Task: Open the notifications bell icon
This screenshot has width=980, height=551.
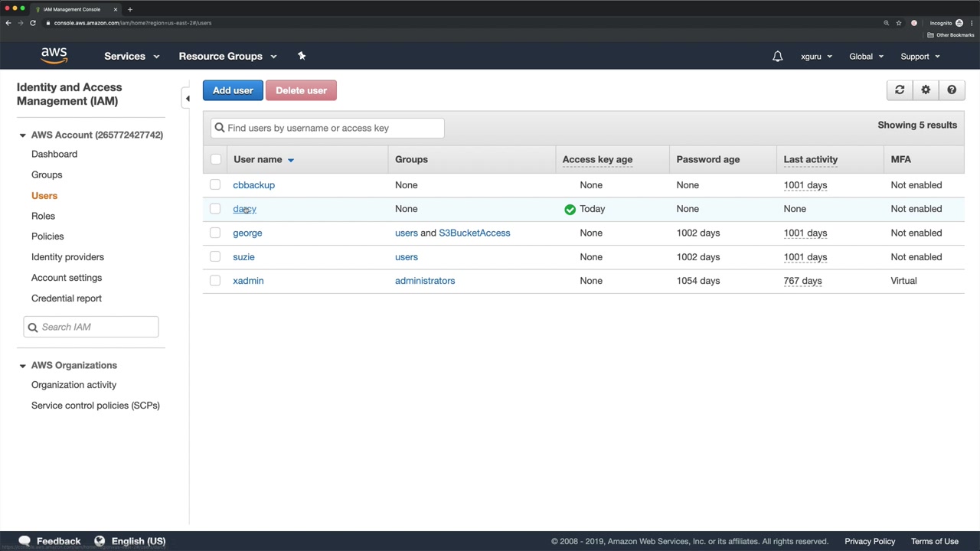Action: click(x=777, y=57)
